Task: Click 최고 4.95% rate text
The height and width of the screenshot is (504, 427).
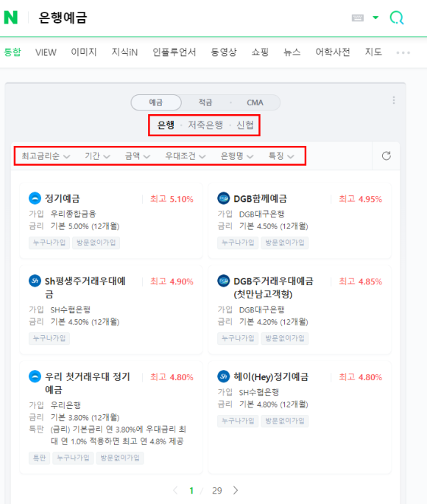Action: [361, 199]
